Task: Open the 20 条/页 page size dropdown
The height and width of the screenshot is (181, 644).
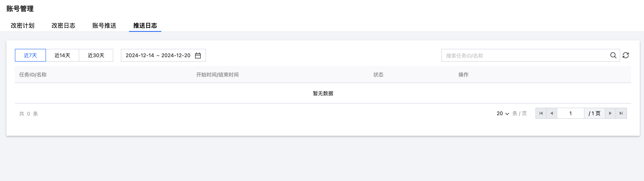Action: 502,114
